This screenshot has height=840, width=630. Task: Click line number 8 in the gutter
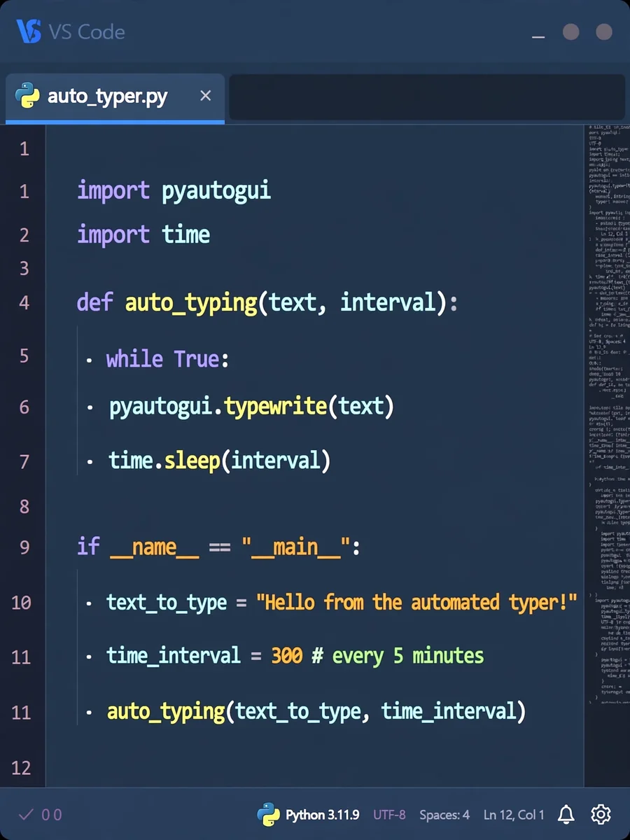(24, 506)
